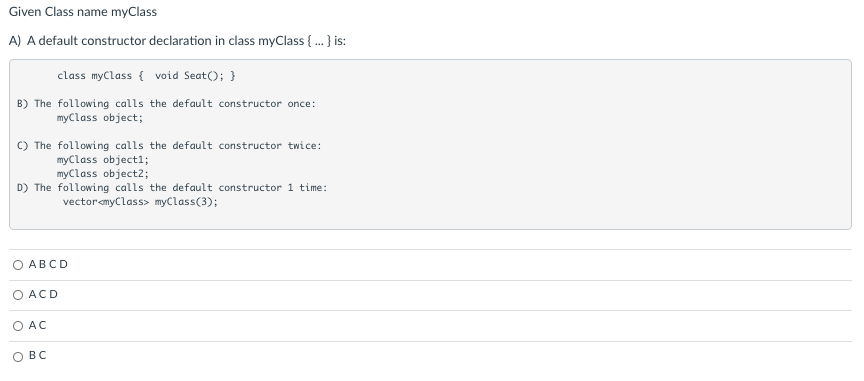This screenshot has height=381, width=864.
Task: Click line 'C) The following calls the default constructor twice:'
Action: pos(169,146)
